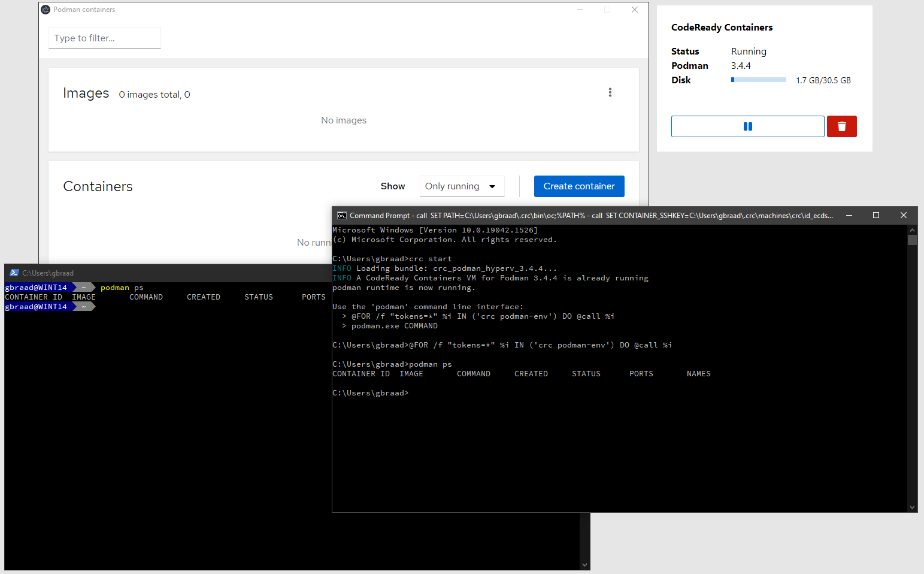Screen dimensions: 924x574
Task: Open the Only running filter dropdown
Action: (462, 186)
